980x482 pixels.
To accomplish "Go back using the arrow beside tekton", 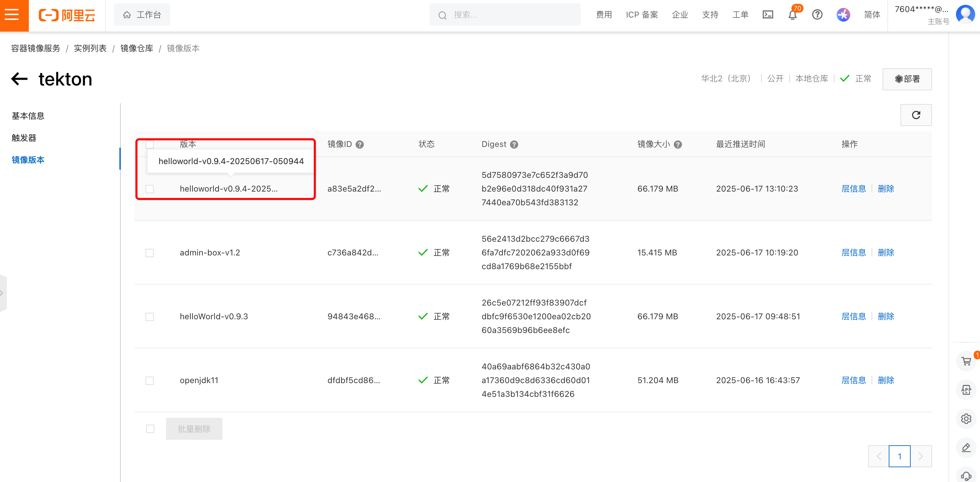I will (20, 79).
